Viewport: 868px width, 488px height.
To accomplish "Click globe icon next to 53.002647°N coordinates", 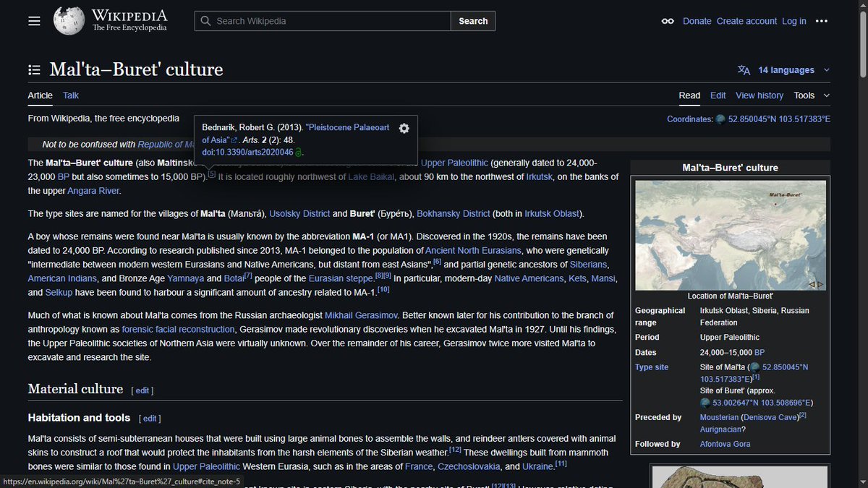I will point(705,403).
